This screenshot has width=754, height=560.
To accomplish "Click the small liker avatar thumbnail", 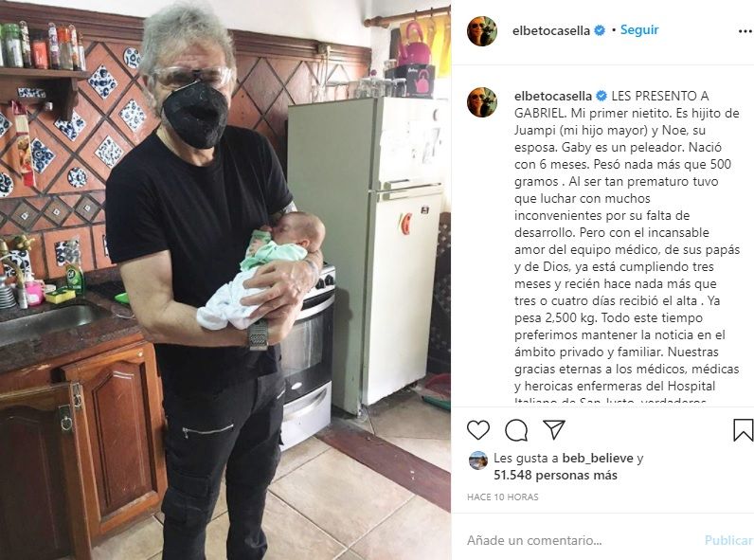I will 478,461.
